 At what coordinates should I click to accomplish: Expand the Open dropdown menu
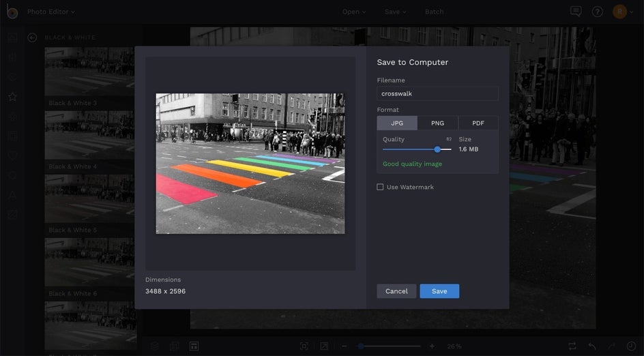354,12
